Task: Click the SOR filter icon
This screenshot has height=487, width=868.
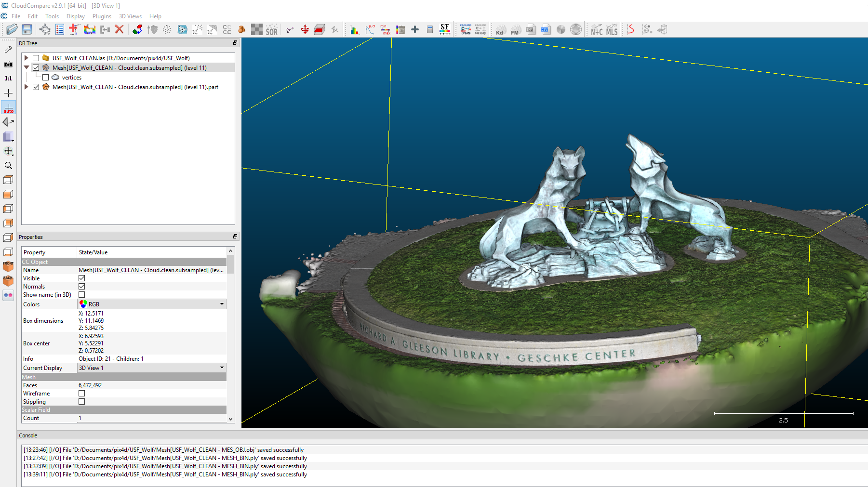Action: [x=272, y=29]
